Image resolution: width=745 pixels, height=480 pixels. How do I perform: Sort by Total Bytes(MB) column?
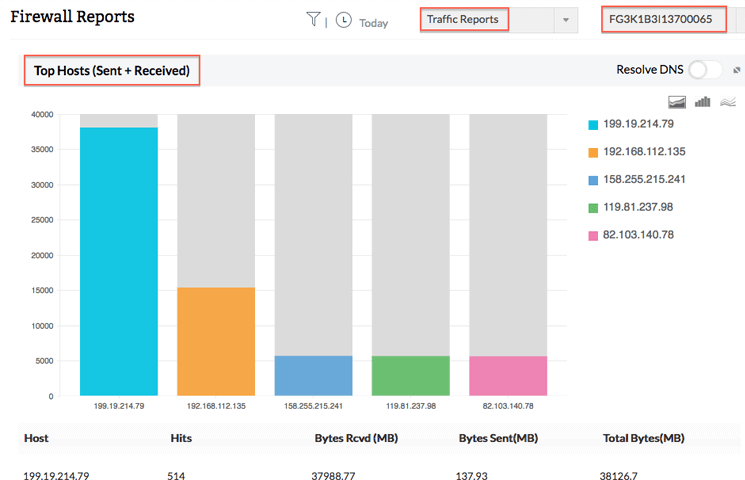pos(644,438)
